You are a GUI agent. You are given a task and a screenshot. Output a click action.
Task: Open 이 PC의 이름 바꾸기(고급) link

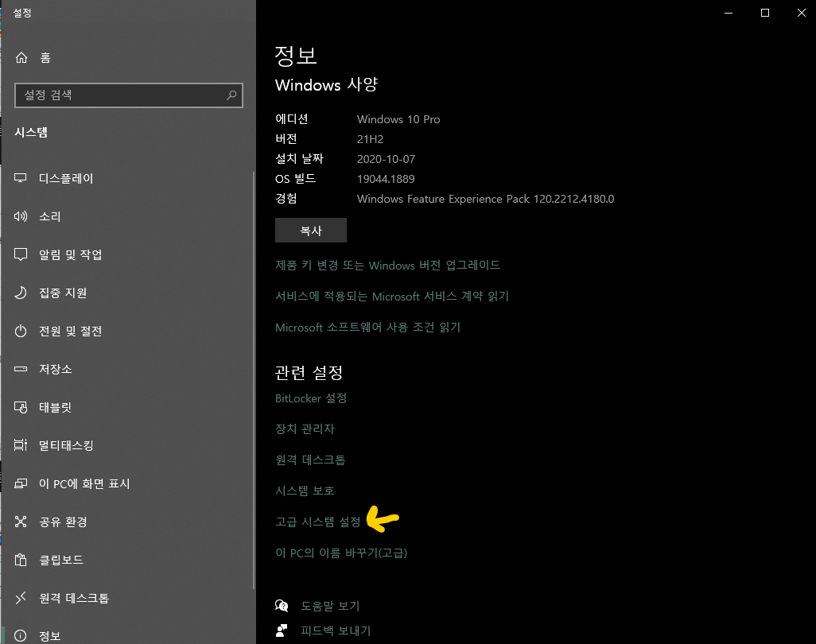(x=341, y=553)
